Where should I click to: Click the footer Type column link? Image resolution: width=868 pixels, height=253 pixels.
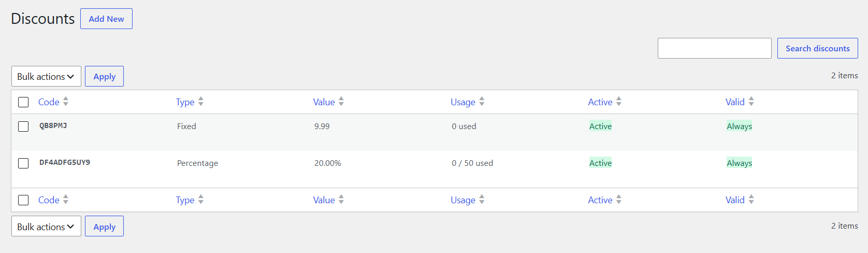(x=185, y=200)
